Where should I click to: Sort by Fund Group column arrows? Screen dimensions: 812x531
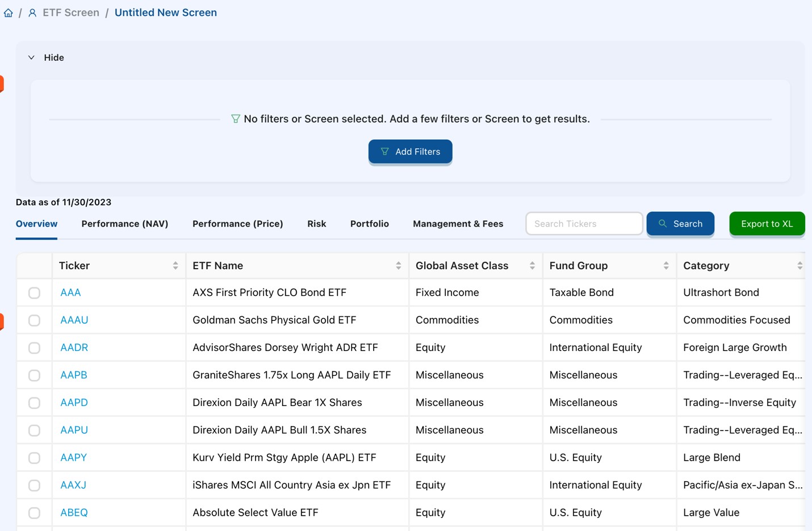point(666,266)
